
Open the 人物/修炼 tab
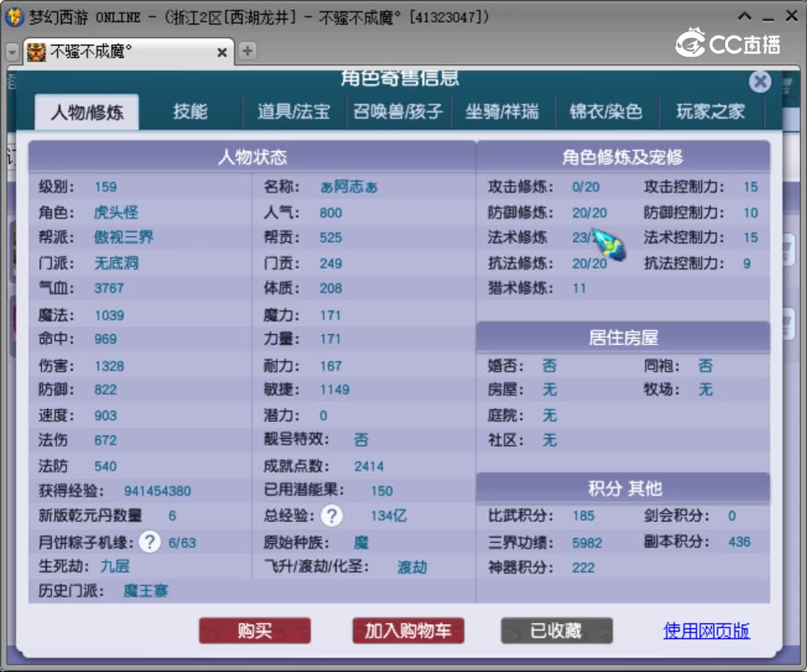coord(87,112)
